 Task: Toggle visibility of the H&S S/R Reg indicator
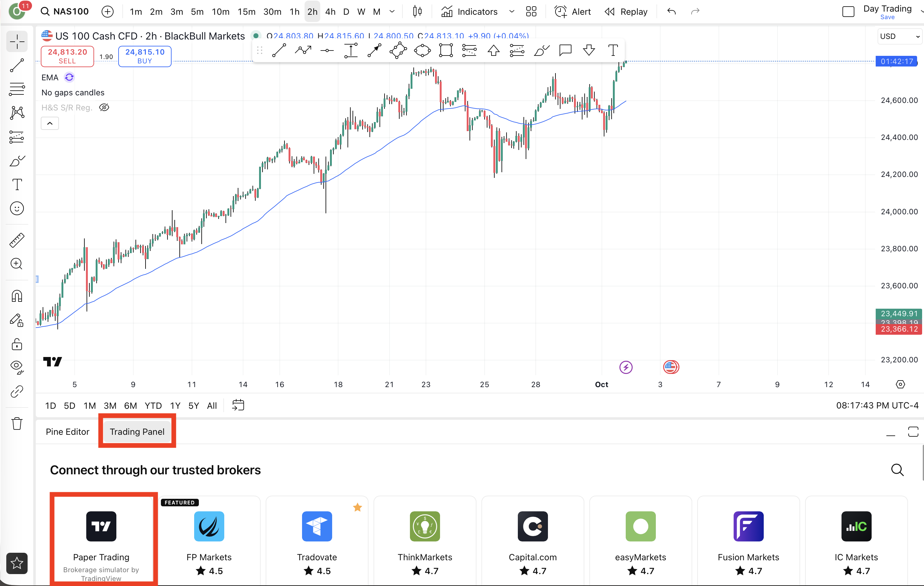click(104, 108)
